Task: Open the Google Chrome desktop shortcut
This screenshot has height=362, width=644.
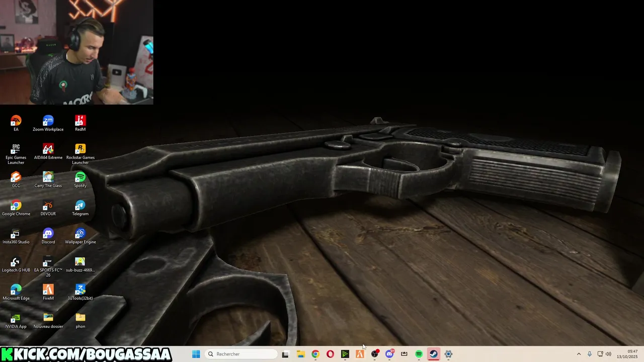Action: pyautogui.click(x=16, y=208)
